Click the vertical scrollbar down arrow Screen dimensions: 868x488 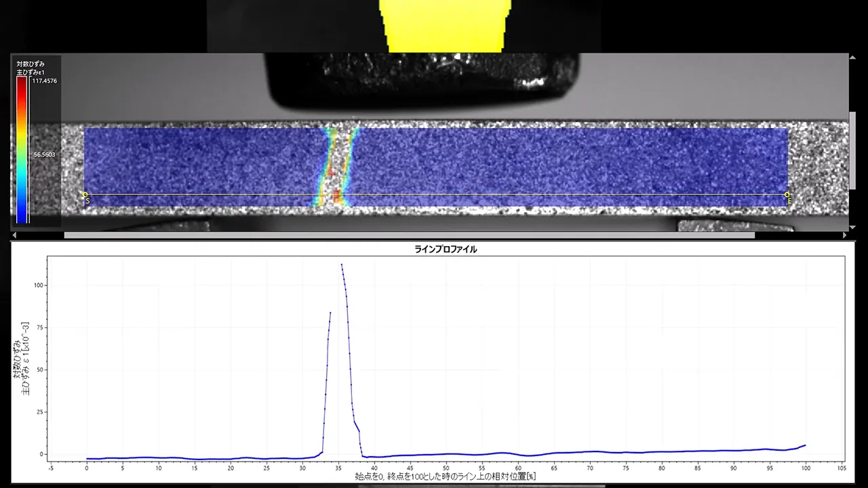point(852,227)
